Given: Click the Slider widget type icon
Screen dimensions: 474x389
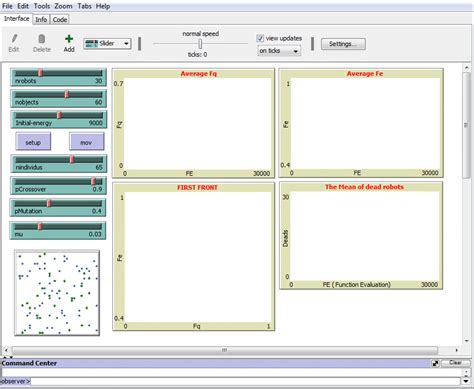Looking at the screenshot, I should 92,43.
